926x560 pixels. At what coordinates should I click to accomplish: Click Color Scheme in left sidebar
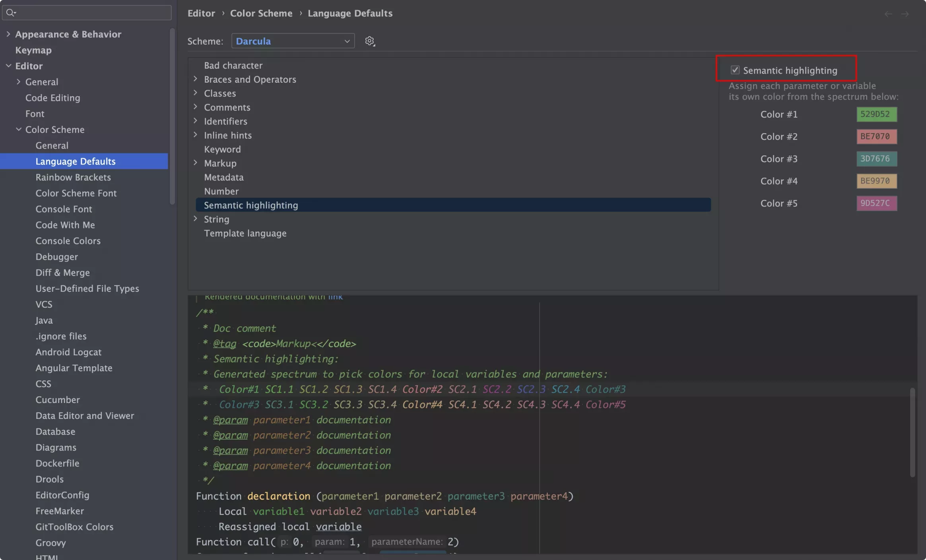tap(54, 130)
